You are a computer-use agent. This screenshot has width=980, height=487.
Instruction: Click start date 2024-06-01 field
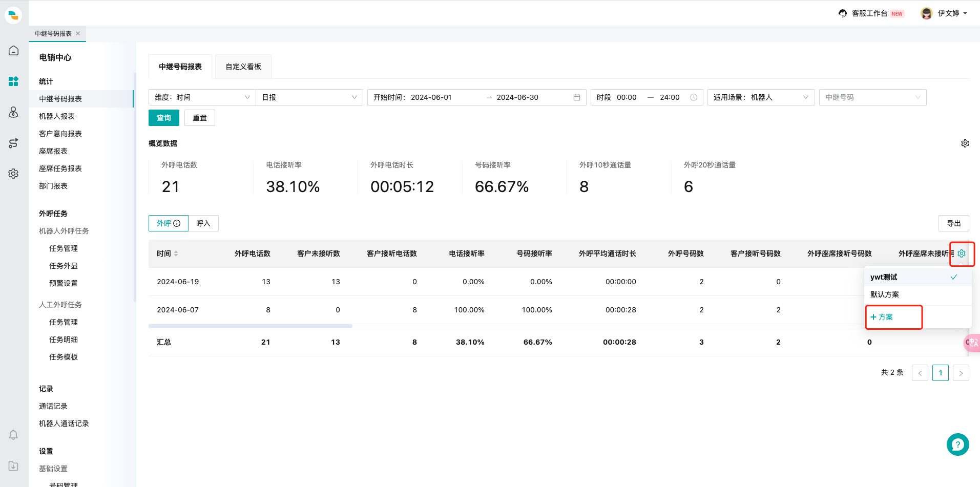pyautogui.click(x=431, y=97)
